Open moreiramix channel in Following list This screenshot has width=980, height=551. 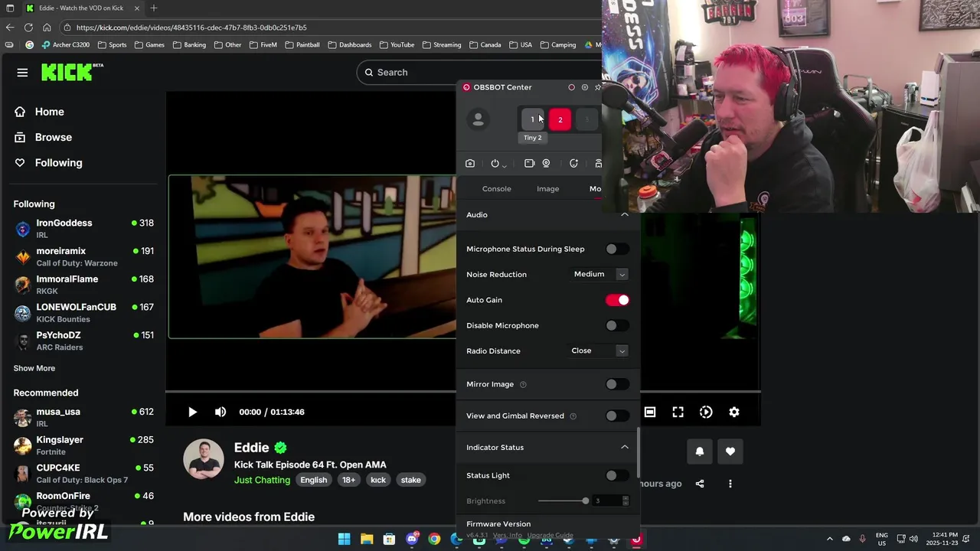point(83,256)
